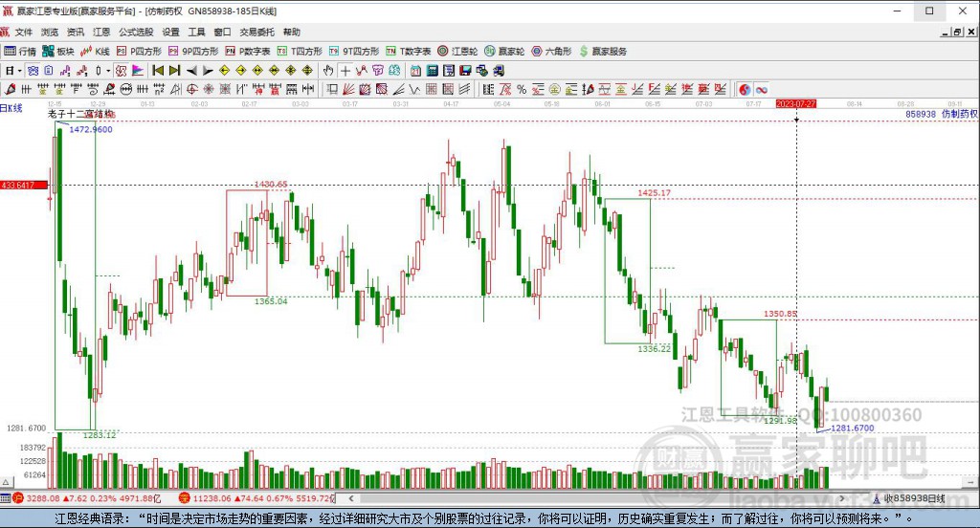Screen dimensions: 980x528
Task: Open the 9P四方形 tool
Action: (x=192, y=52)
